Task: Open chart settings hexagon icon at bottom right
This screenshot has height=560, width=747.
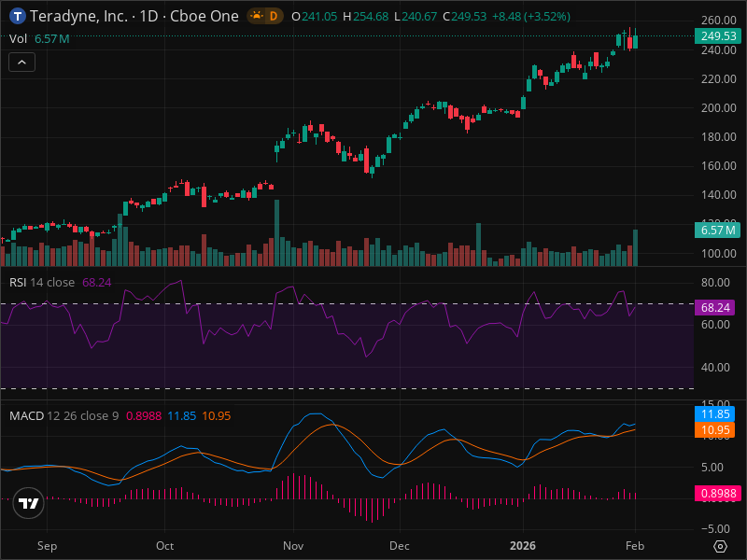Action: coord(720,546)
